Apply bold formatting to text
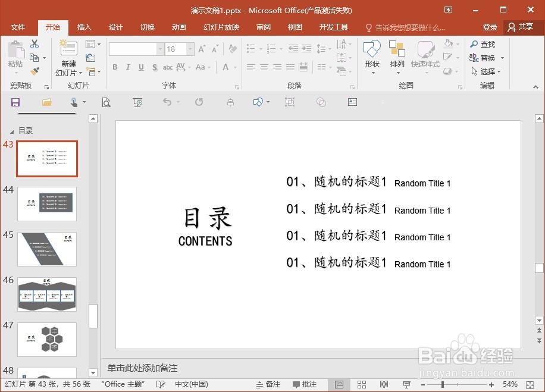The height and width of the screenshot is (392, 545). pyautogui.click(x=115, y=67)
